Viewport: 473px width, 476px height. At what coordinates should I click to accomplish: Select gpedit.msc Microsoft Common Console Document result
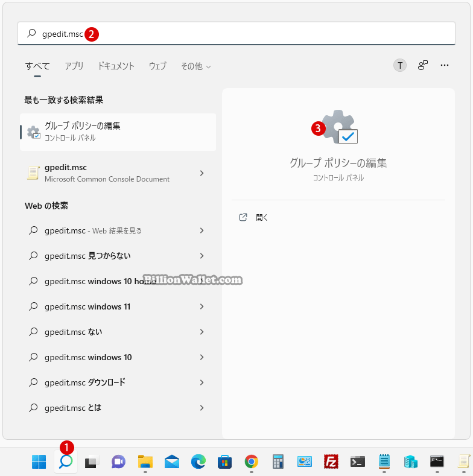[118, 173]
